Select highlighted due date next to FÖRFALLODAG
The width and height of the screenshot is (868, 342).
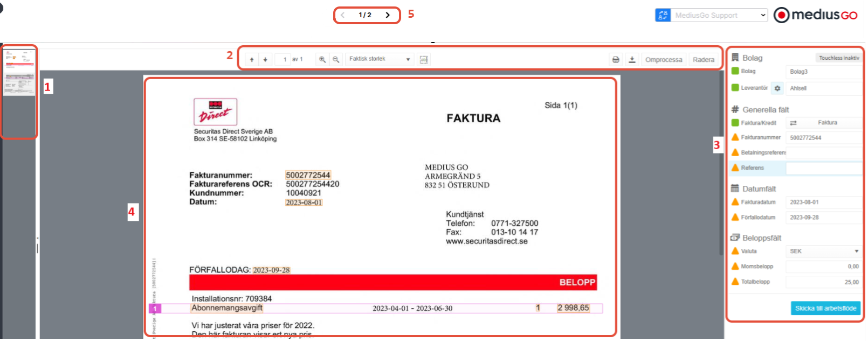[x=271, y=270]
